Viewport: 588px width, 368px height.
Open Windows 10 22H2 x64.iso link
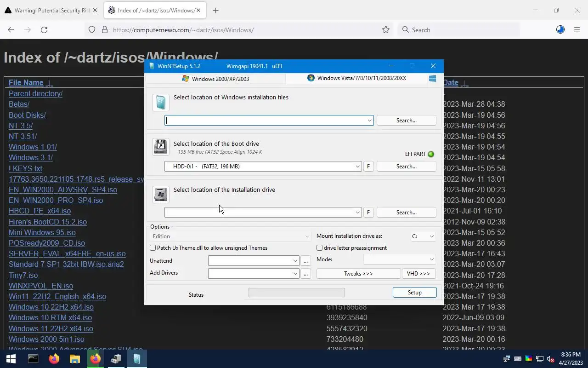51,307
